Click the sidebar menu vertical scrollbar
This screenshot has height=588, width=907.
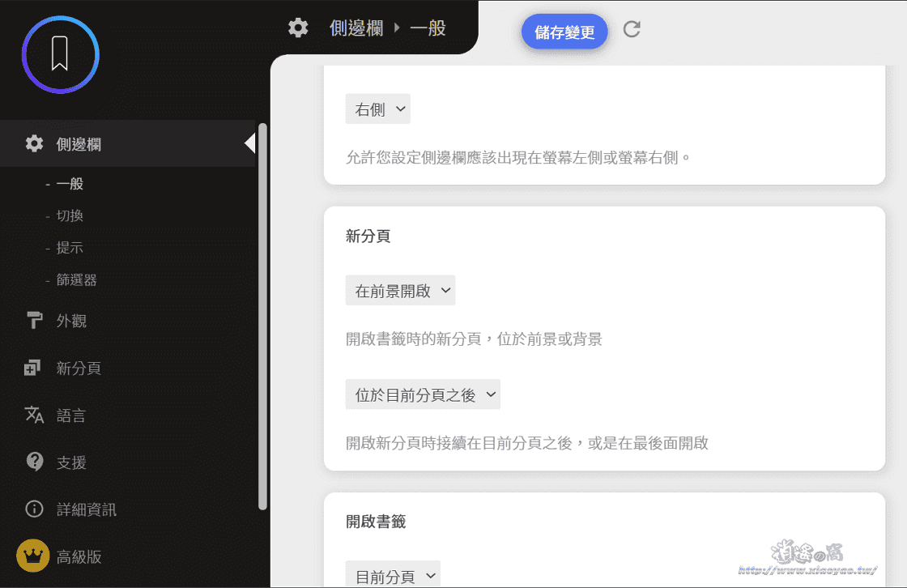pos(262,317)
